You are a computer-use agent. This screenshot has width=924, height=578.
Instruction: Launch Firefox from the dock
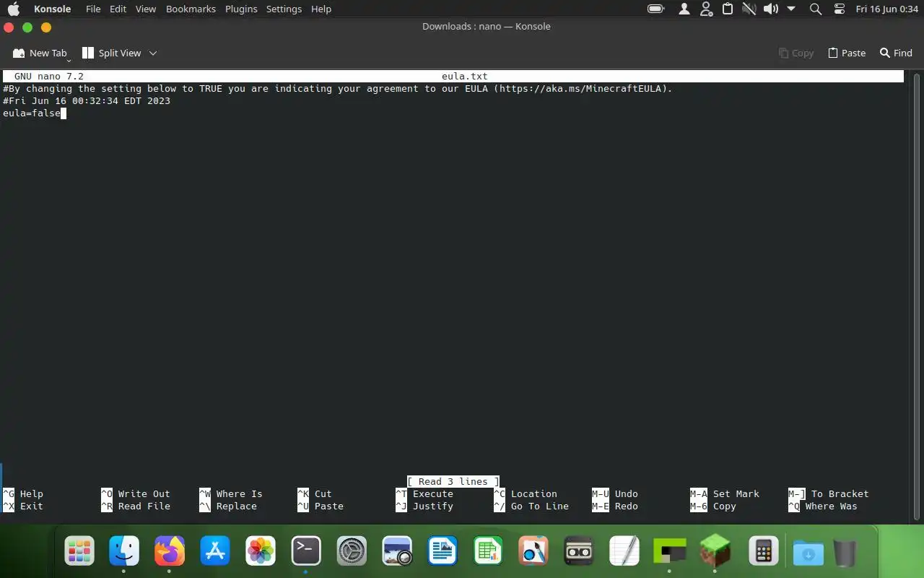pos(170,552)
